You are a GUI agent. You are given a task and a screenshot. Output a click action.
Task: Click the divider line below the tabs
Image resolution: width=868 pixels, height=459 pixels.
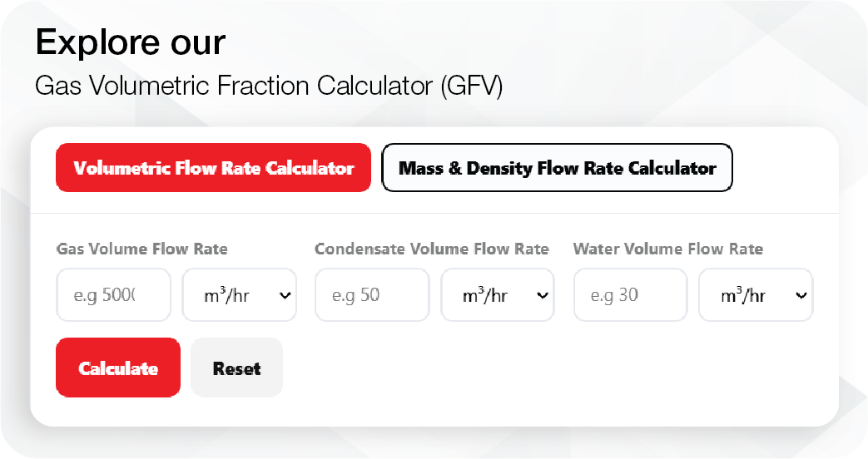tap(434, 214)
